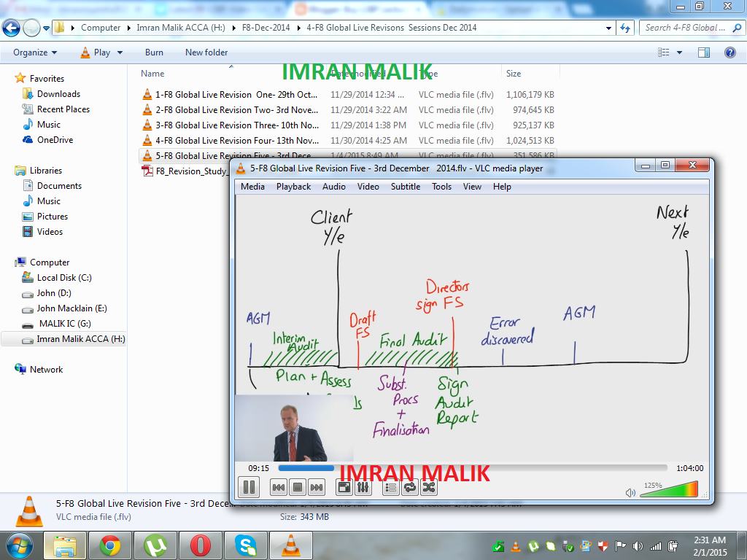Open Windows Start button
747x560 pixels.
(20, 545)
